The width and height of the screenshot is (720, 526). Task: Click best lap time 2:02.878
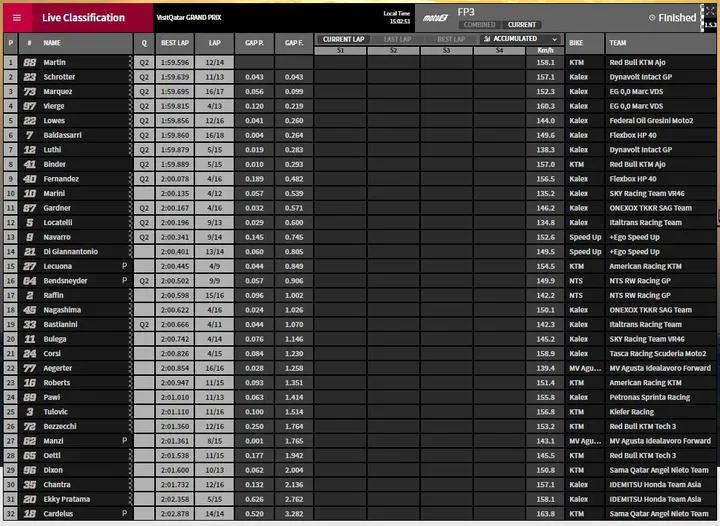174,514
